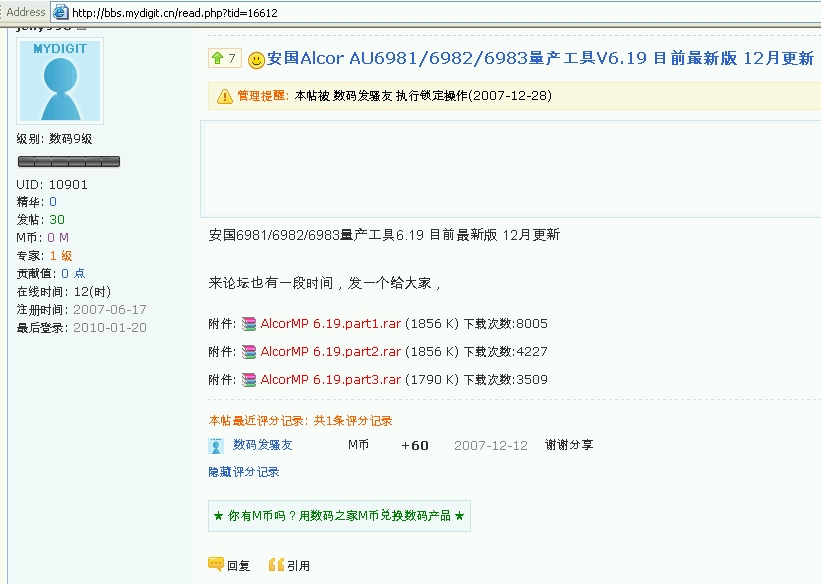Click the 本帖最近评分记录 rating header

pos(301,421)
